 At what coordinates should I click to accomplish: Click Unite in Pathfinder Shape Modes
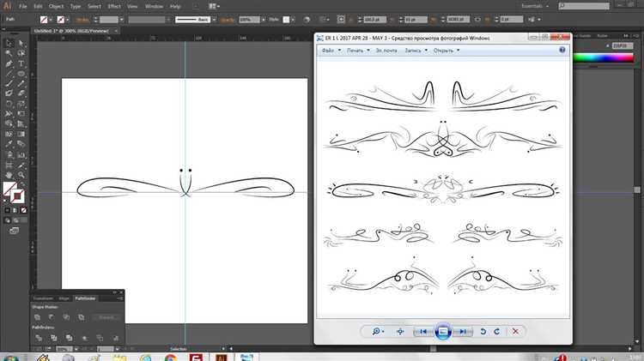[x=38, y=317]
